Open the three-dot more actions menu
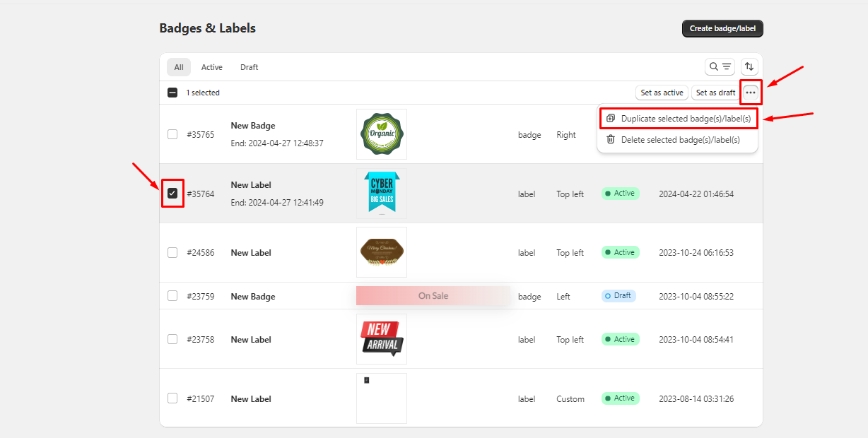Image resolution: width=868 pixels, height=438 pixels. (x=751, y=93)
